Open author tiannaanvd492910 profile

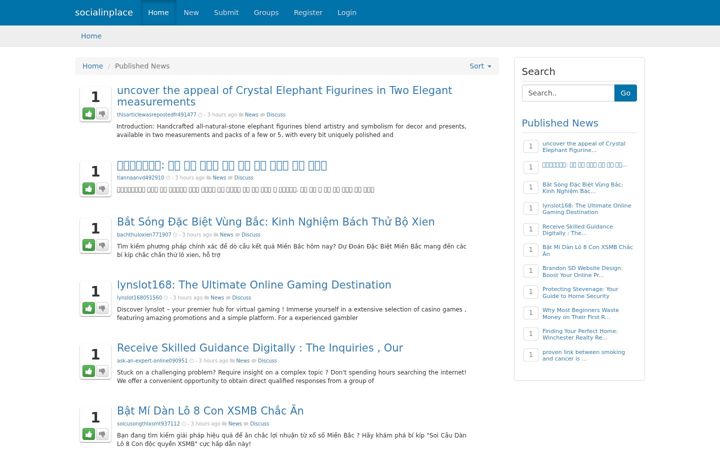[x=140, y=178]
